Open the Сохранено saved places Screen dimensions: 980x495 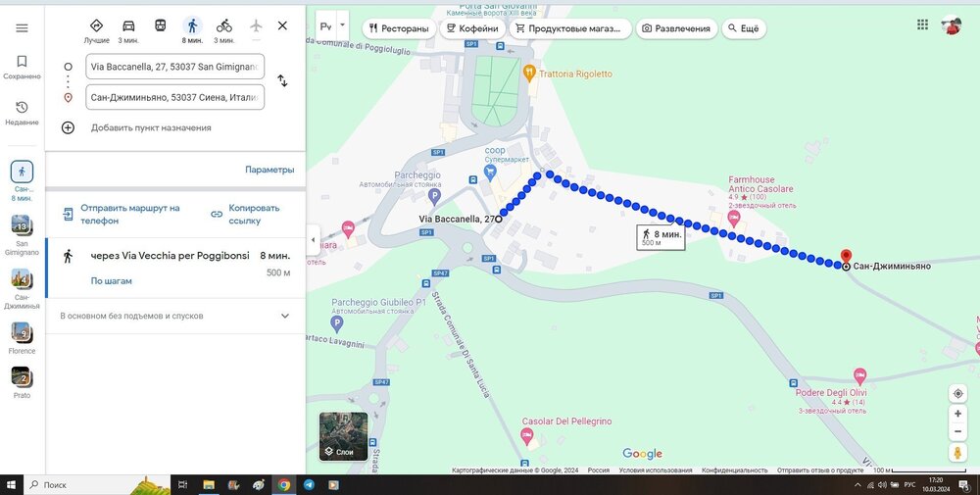pos(22,68)
